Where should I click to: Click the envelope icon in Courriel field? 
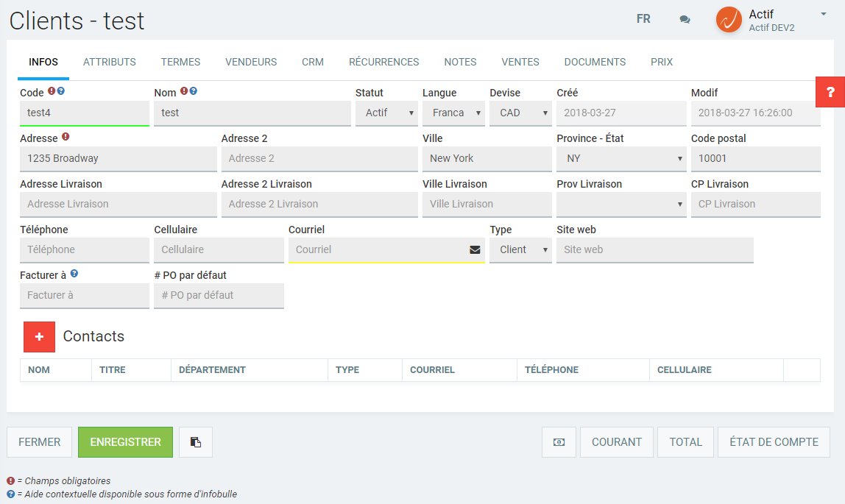475,250
